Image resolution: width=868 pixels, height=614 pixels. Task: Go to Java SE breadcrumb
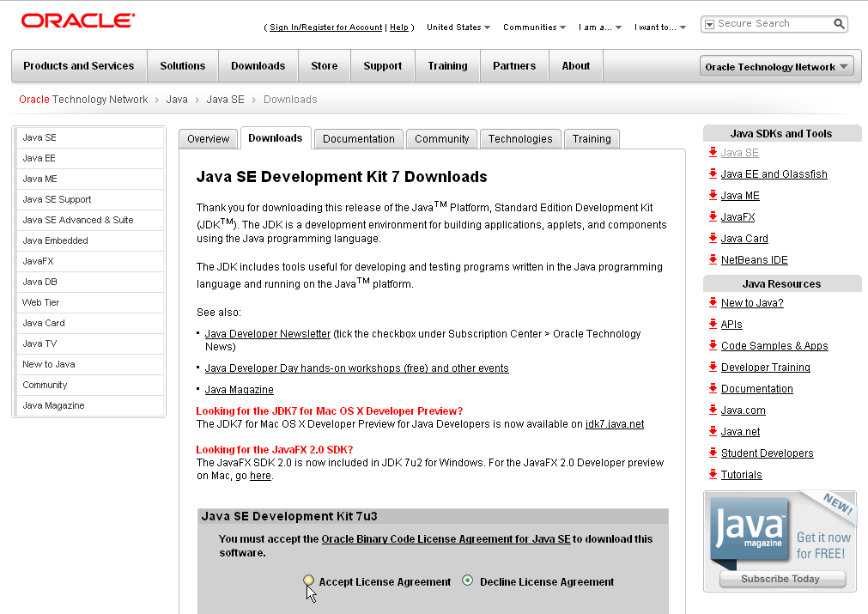point(225,100)
